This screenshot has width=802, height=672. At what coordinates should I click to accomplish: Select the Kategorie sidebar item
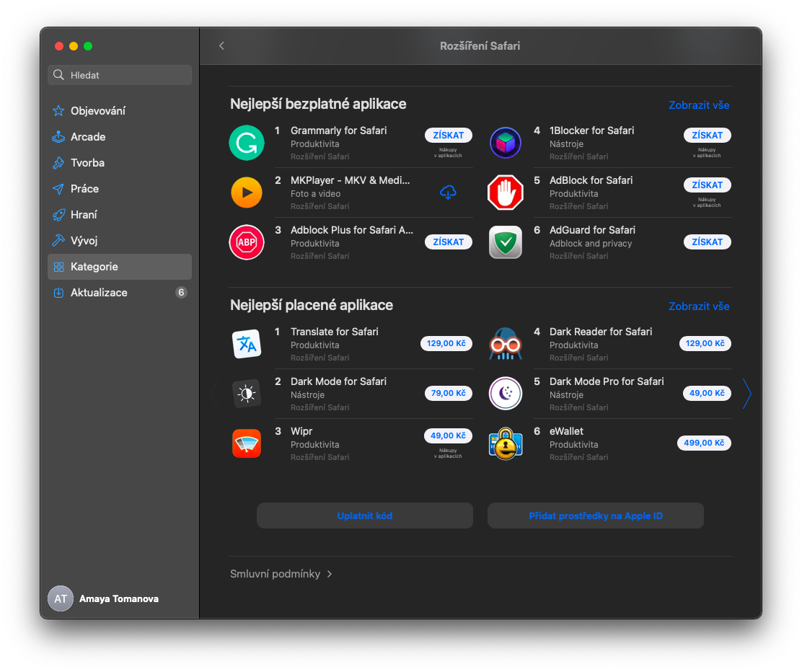pos(120,267)
